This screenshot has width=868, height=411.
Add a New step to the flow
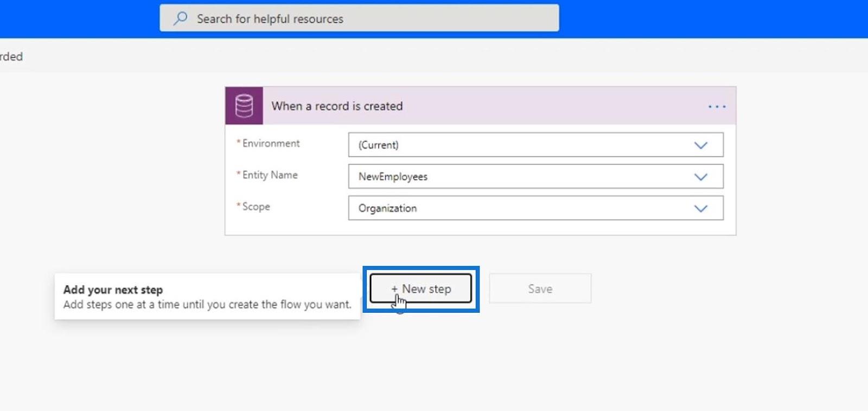pos(421,289)
